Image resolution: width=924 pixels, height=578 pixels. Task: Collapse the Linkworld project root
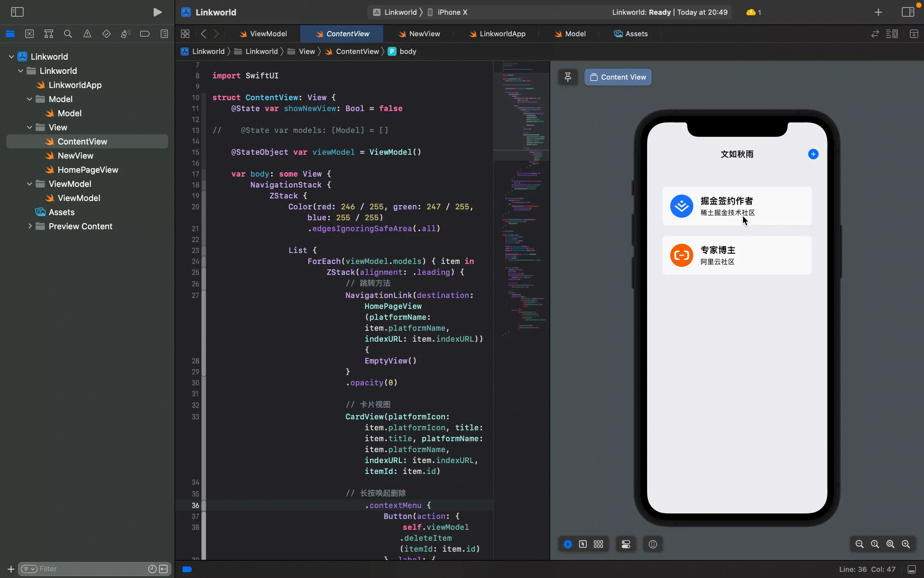[12, 57]
